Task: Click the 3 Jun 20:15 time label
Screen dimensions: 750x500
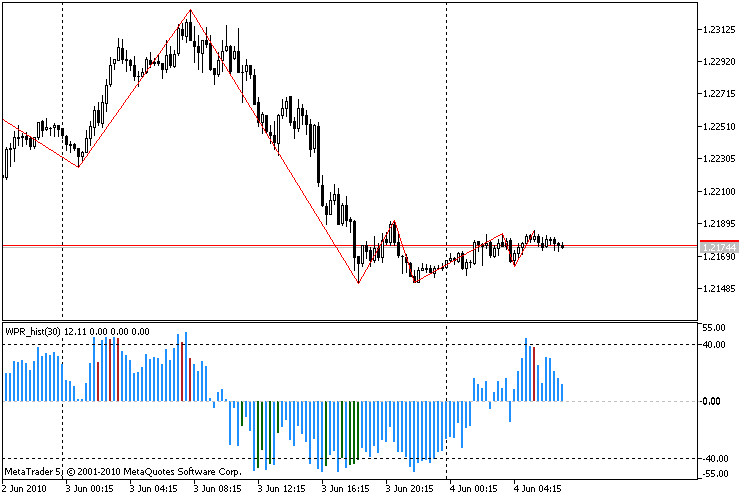Action: (409, 489)
